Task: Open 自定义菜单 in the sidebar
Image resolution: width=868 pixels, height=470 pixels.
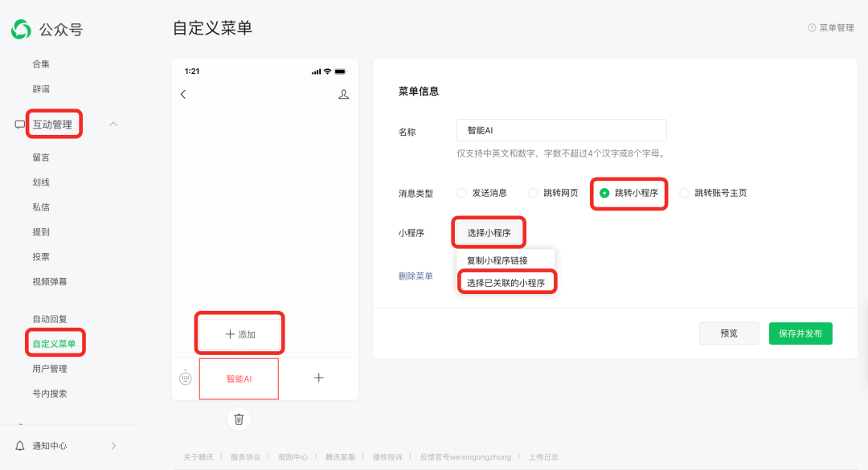Action: pos(55,344)
